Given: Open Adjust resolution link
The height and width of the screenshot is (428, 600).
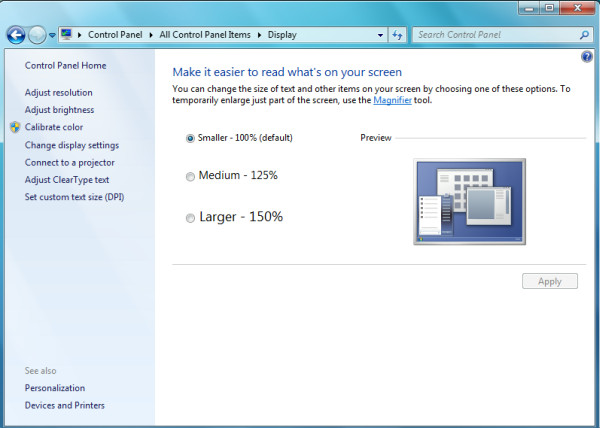Looking at the screenshot, I should click(x=59, y=93).
